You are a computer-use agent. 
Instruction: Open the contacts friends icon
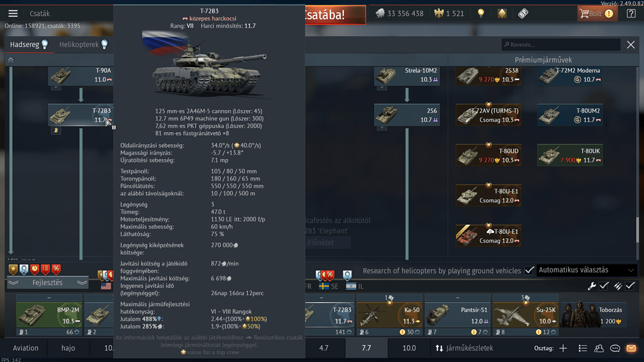tap(599, 348)
